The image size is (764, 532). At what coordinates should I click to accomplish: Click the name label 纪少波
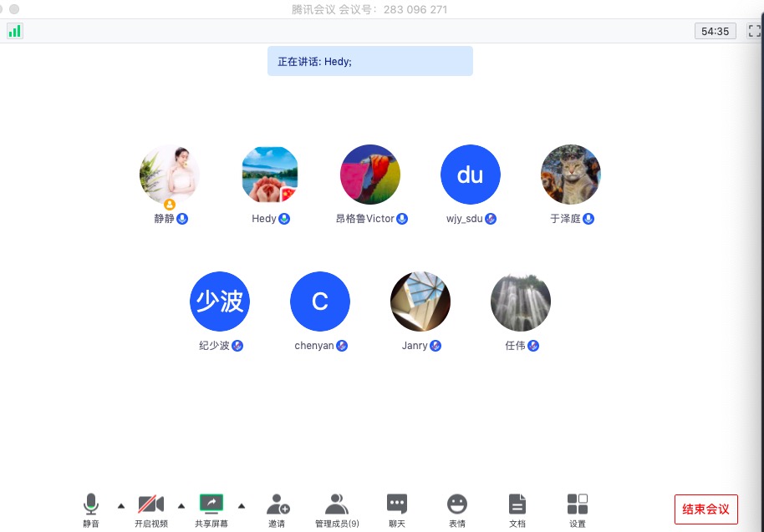(214, 346)
